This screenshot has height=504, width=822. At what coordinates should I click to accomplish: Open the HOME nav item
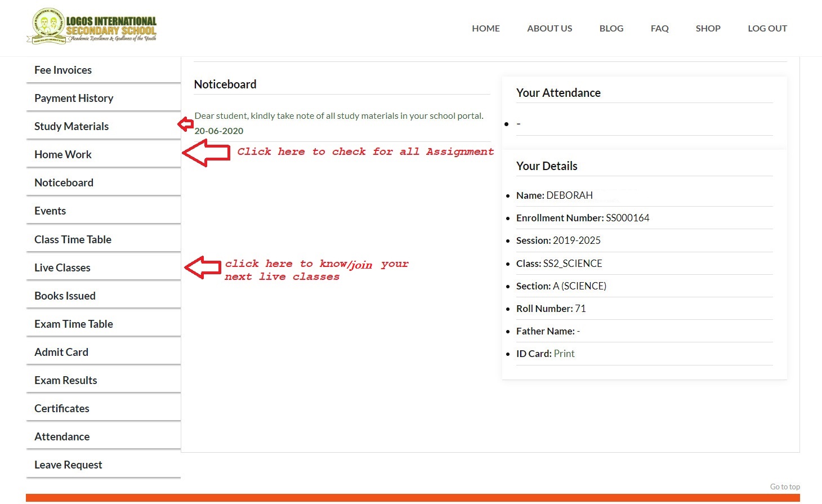click(x=485, y=28)
